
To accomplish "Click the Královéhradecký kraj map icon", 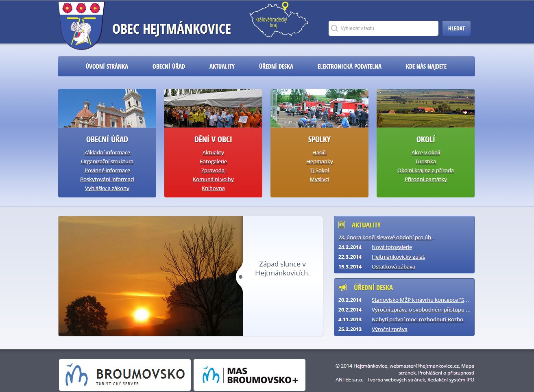I will [x=278, y=20].
